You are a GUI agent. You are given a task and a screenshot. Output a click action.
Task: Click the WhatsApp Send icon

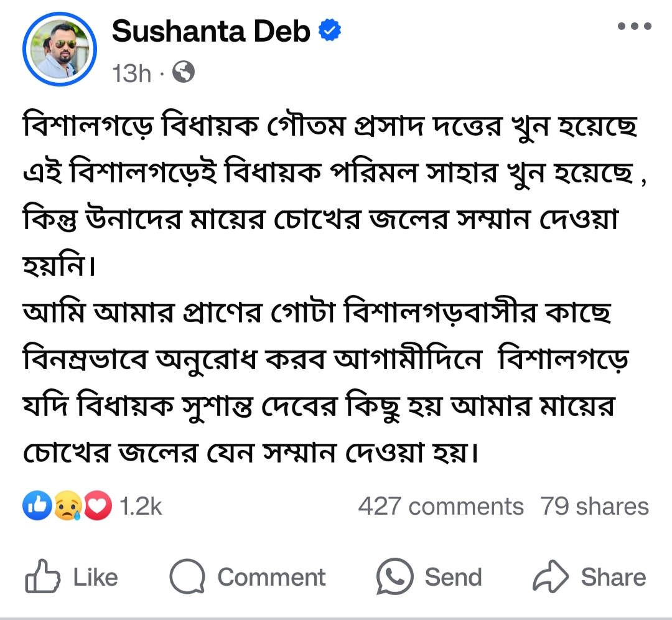point(394,577)
